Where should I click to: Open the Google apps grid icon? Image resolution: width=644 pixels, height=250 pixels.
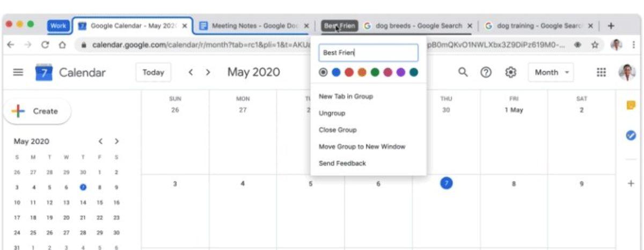click(x=601, y=72)
